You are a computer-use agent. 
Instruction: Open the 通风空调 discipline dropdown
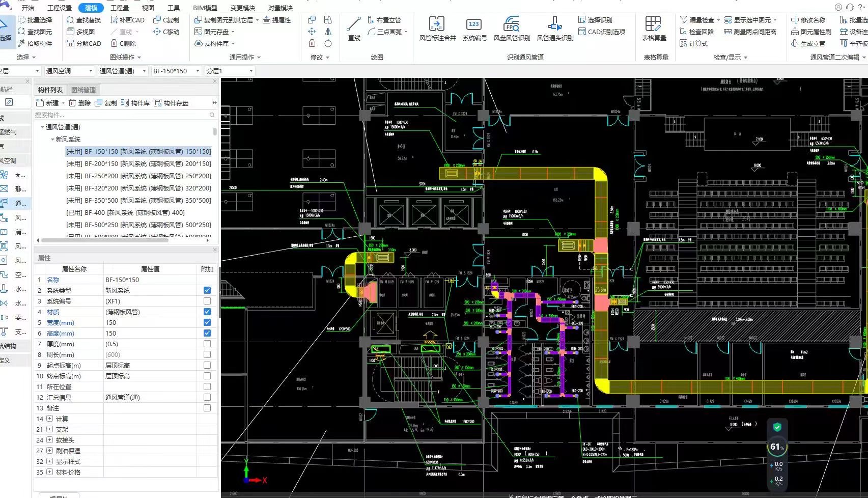[69, 71]
